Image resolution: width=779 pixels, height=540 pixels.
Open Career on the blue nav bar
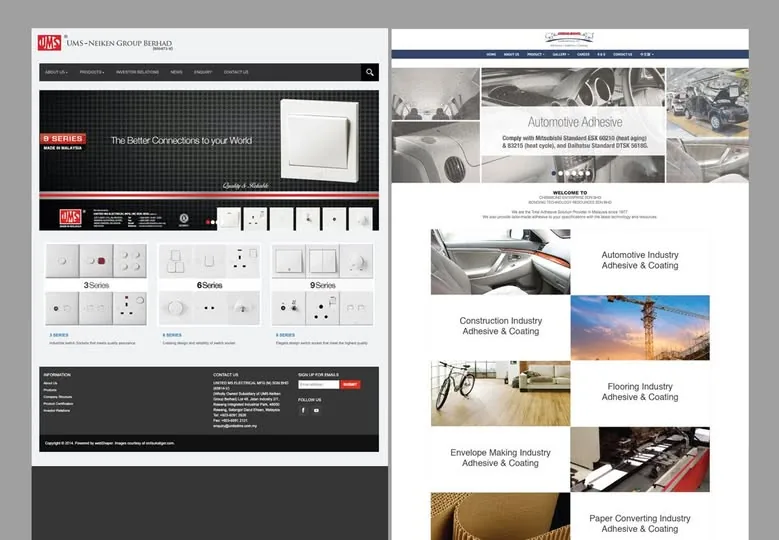(583, 54)
